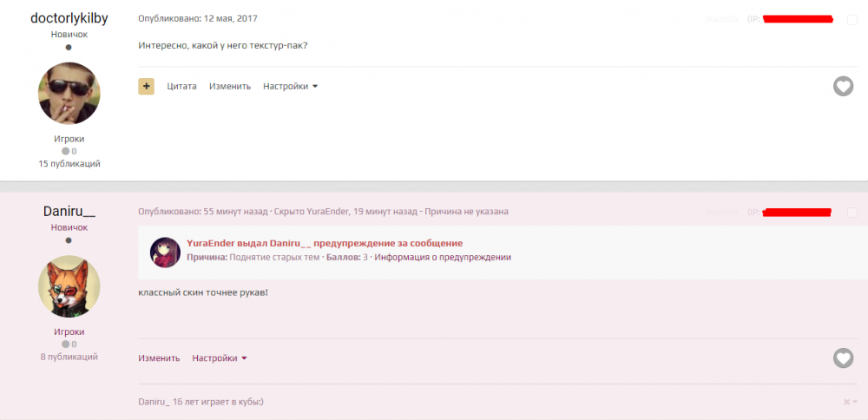
Task: Click Daniru__'s fox avatar image
Action: [x=69, y=286]
